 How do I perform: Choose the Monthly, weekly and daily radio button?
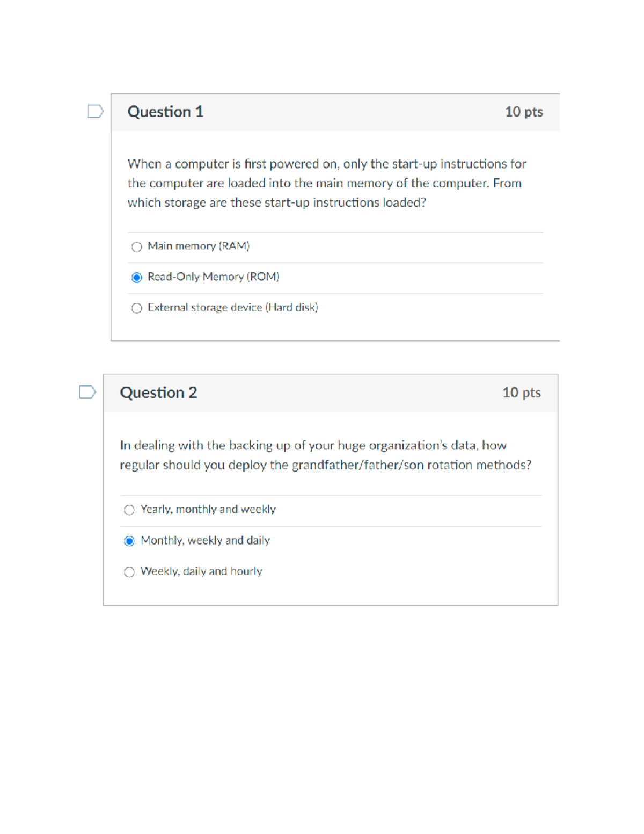[129, 541]
